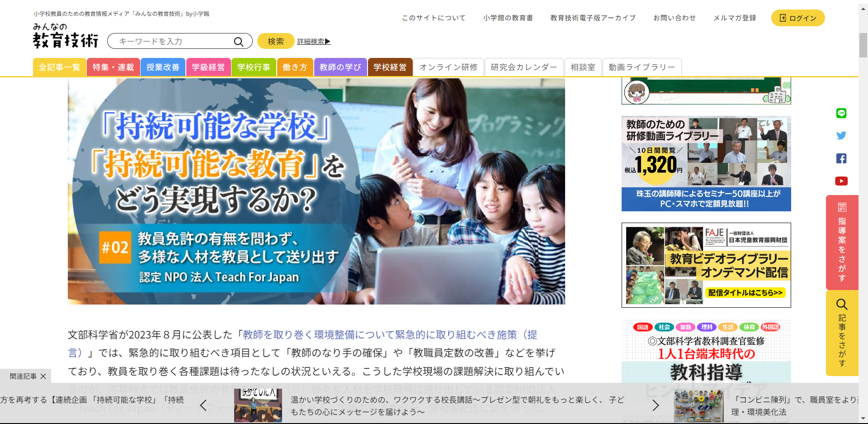Viewport: 868px width, 424px height.
Task: Select the 動画ライブラリー menu item
Action: pyautogui.click(x=642, y=67)
